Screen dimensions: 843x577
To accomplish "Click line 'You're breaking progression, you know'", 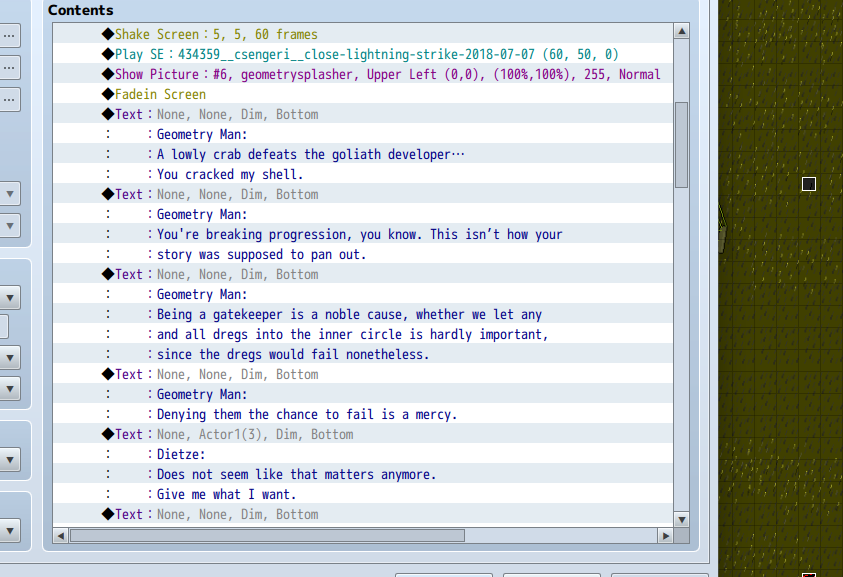I will pyautogui.click(x=363, y=234).
